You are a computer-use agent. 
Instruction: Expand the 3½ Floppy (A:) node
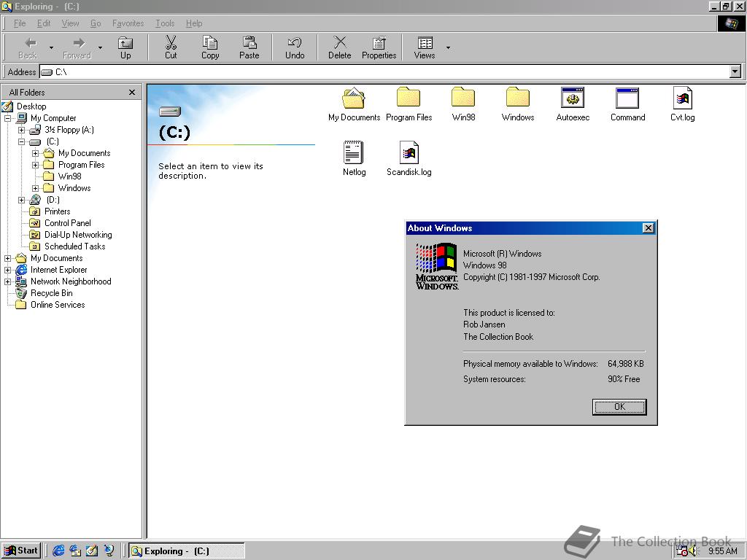tap(21, 130)
